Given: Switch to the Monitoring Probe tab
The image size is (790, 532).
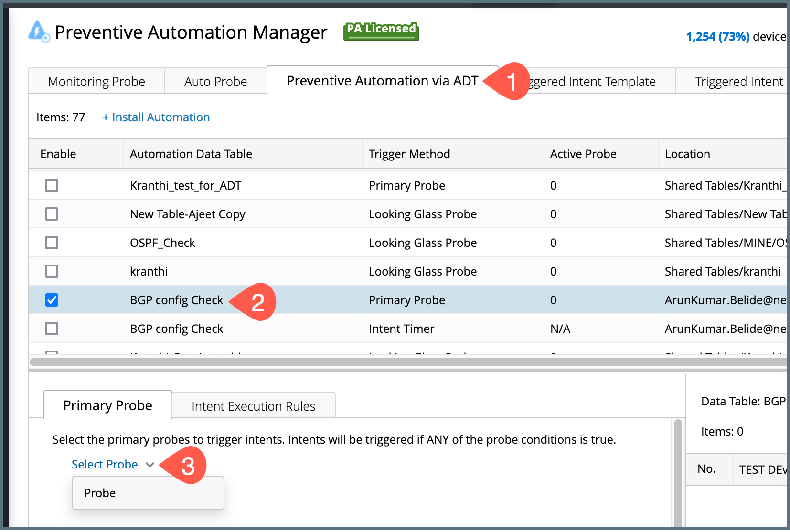Looking at the screenshot, I should 96,81.
